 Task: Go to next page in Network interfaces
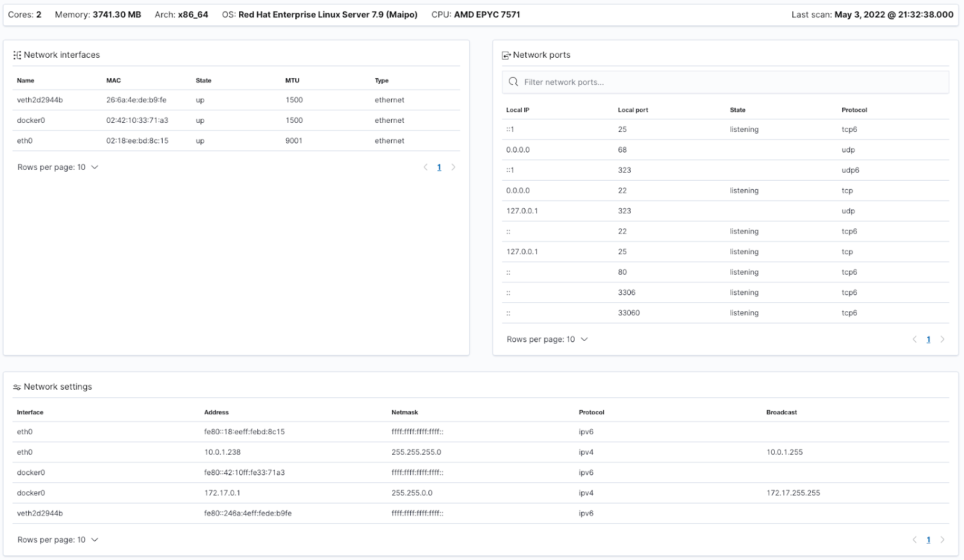454,167
